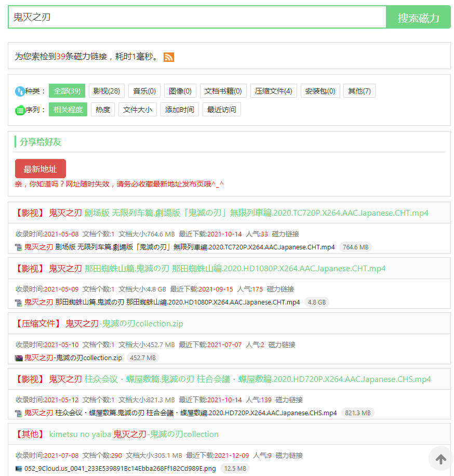Image resolution: width=454 pixels, height=476 pixels.
Task: Click the 柱众会议 mp4 file name row
Action: click(x=181, y=413)
